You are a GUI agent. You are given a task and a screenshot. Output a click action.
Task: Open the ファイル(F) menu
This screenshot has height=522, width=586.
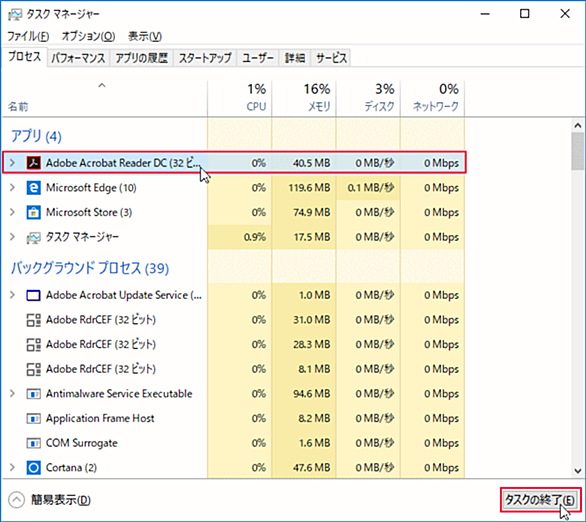coord(28,36)
